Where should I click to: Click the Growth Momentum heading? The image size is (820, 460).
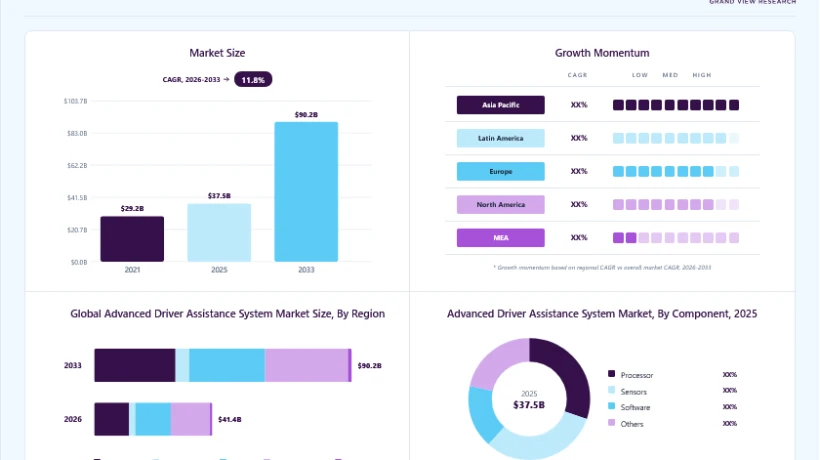(602, 53)
